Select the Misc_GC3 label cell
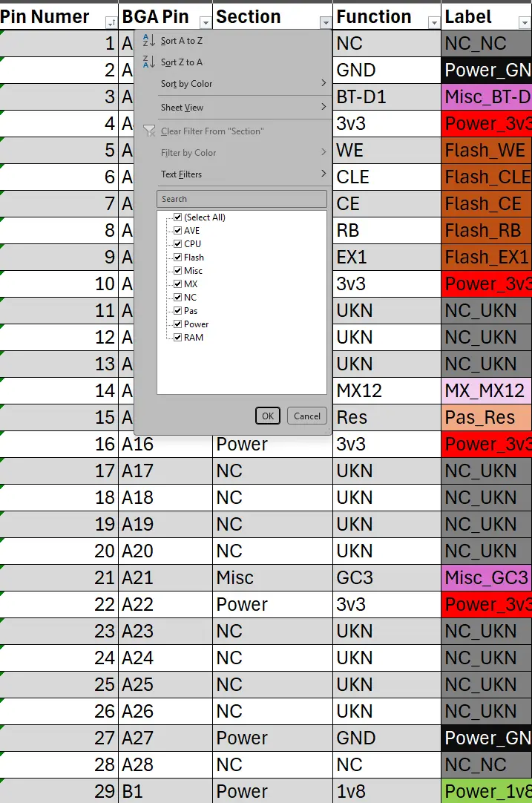This screenshot has height=803, width=532. click(487, 577)
